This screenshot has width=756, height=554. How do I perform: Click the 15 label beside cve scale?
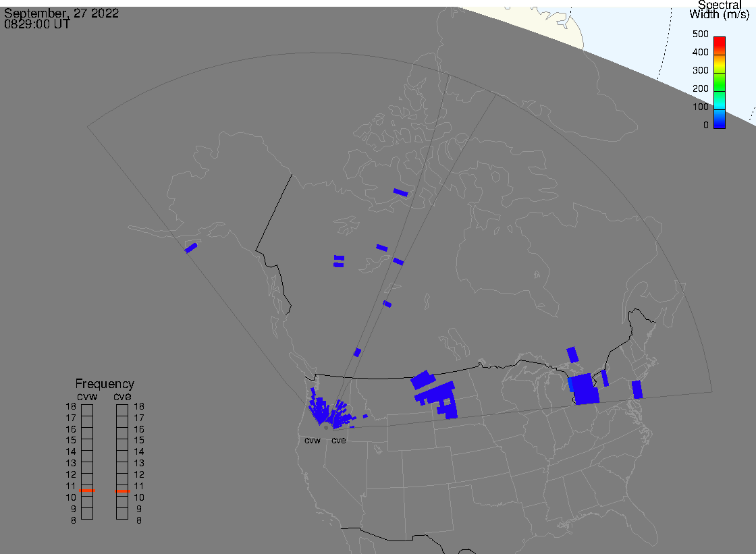139,440
